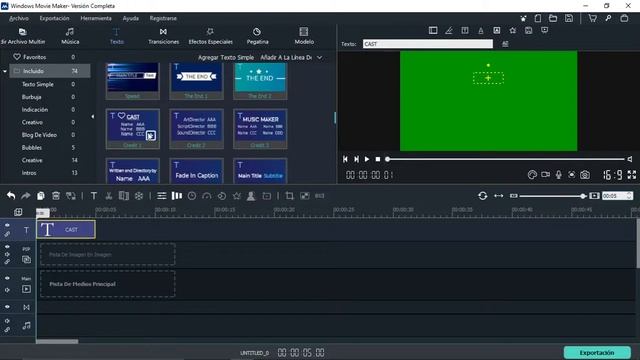Adjust the timeline duration spinner arrows
The image size is (640, 360).
pos(629,196)
